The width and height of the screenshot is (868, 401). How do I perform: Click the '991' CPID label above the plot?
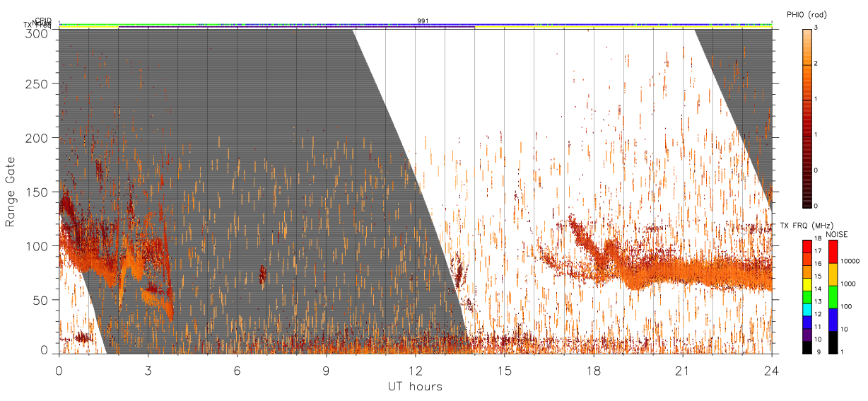[423, 21]
